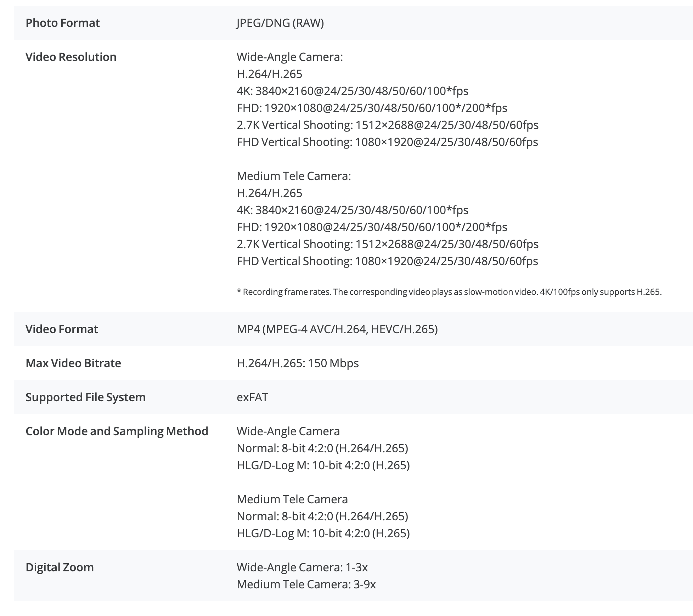Select the Wide-Angle Camera: 1-3x zoom value
The height and width of the screenshot is (616, 693).
click(302, 567)
